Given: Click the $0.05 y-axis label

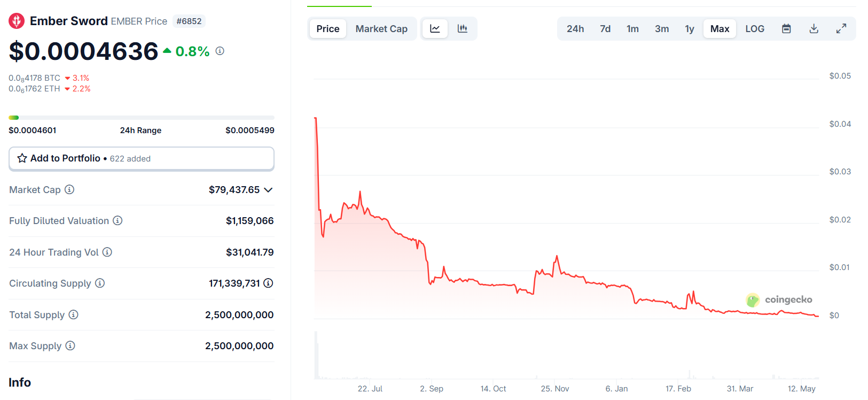Looking at the screenshot, I should [840, 76].
